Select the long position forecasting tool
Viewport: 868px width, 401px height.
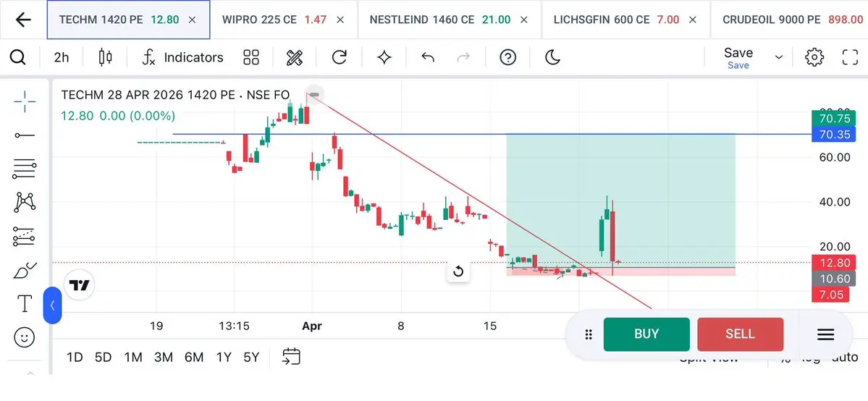tap(25, 237)
